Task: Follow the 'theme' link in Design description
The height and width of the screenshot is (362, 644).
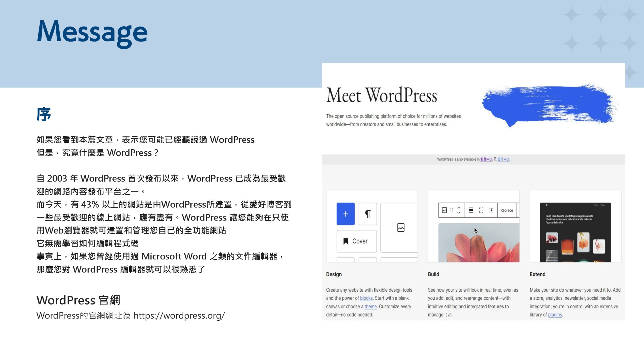Action: 370,307
